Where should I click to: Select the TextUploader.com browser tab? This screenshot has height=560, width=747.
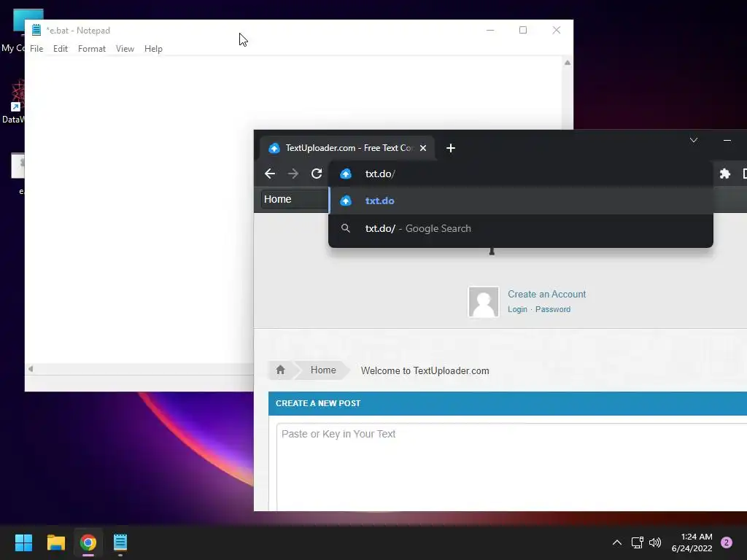point(347,148)
